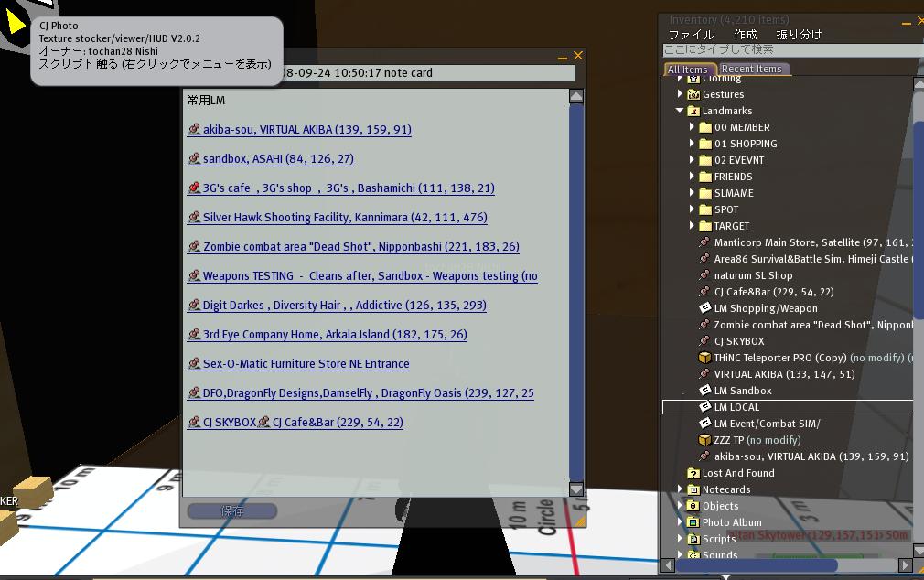924x580 pixels.
Task: Expand the Gestures folder
Action: [680, 93]
